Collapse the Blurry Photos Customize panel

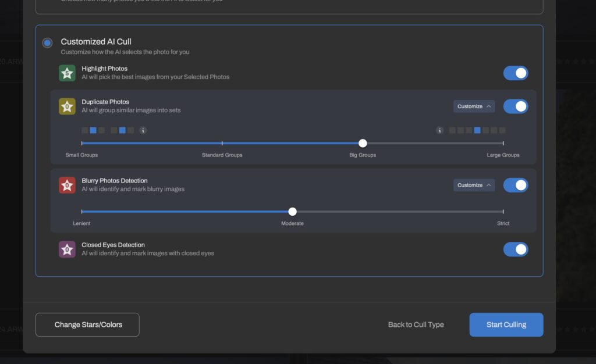coord(473,185)
